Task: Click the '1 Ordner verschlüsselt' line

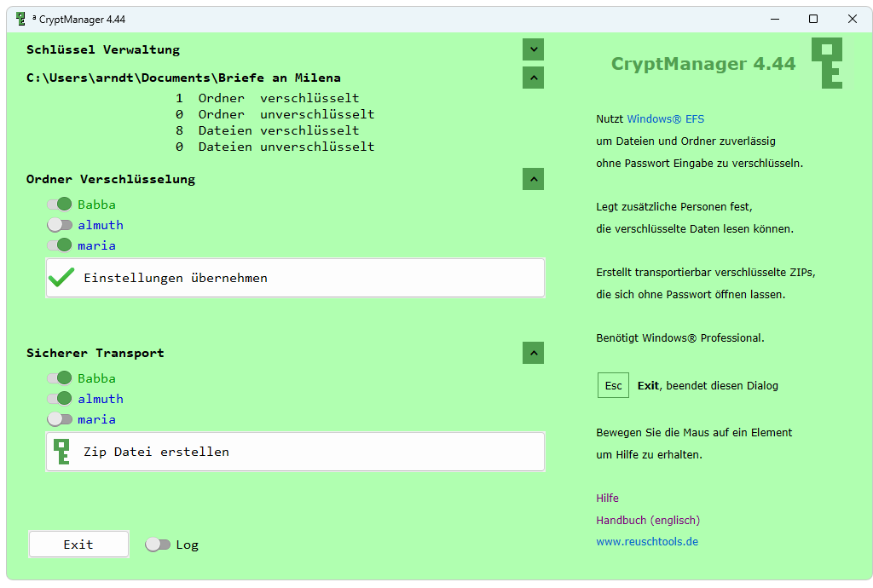Action: 267,98
